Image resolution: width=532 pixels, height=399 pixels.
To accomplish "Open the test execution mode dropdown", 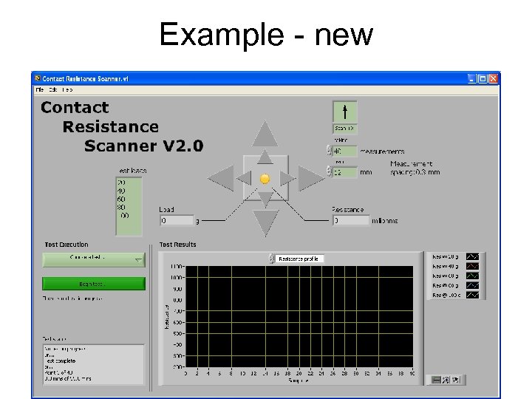I will 94,259.
